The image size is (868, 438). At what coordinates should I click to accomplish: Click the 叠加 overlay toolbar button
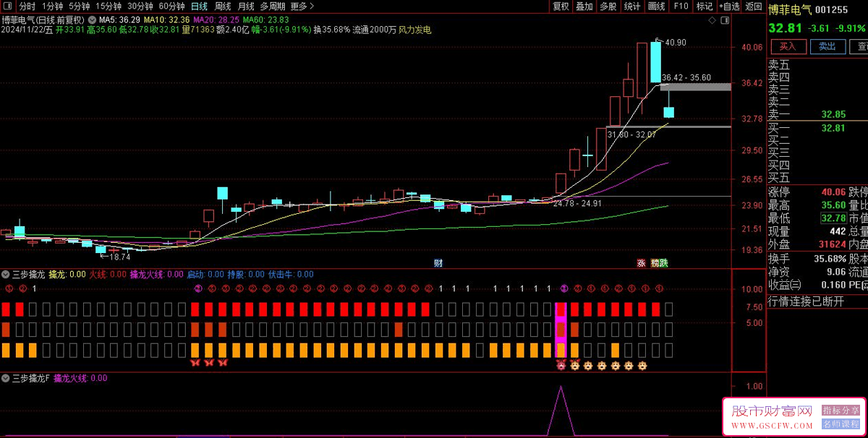584,7
